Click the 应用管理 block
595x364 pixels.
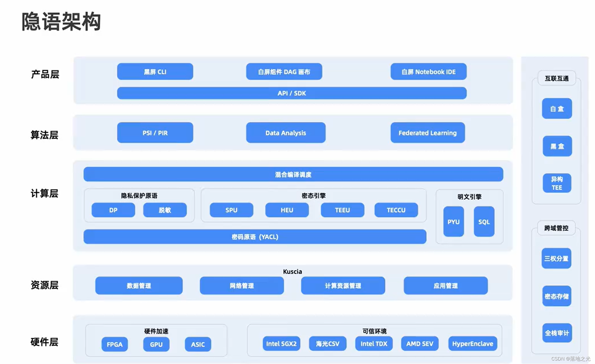click(x=446, y=285)
